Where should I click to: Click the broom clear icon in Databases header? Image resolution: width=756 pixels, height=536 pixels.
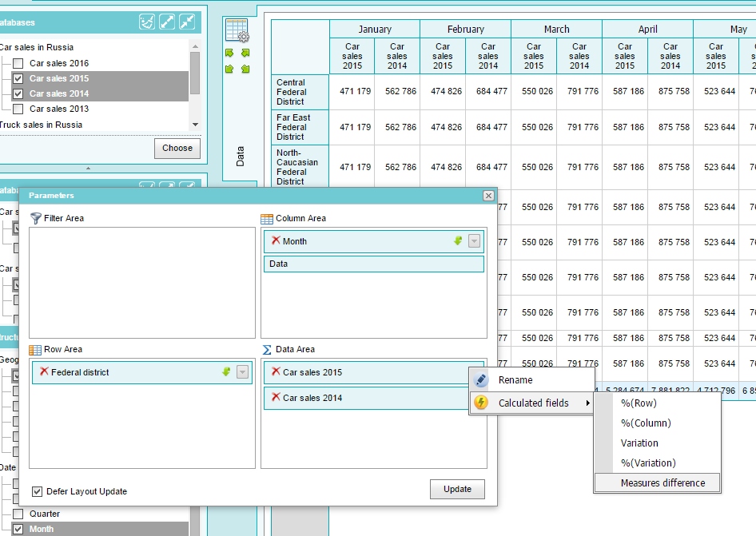coord(147,22)
